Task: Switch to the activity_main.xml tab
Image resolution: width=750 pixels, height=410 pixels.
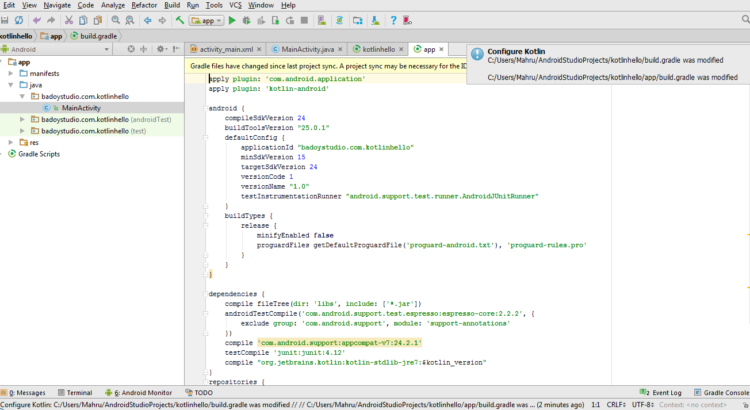Action: tap(224, 48)
